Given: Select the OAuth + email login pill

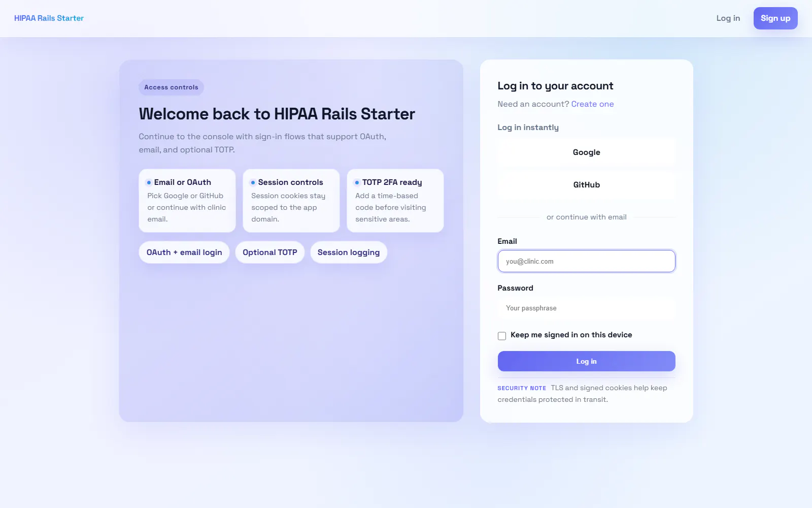Looking at the screenshot, I should click(184, 252).
